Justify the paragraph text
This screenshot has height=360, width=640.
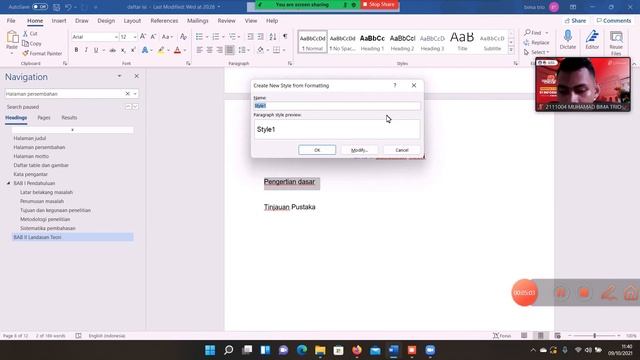(x=230, y=50)
